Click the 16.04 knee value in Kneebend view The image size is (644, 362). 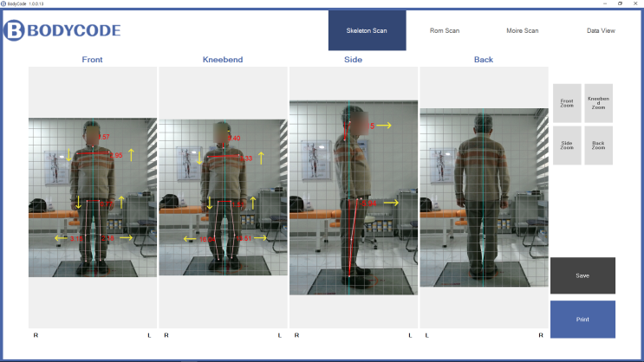[x=207, y=239]
